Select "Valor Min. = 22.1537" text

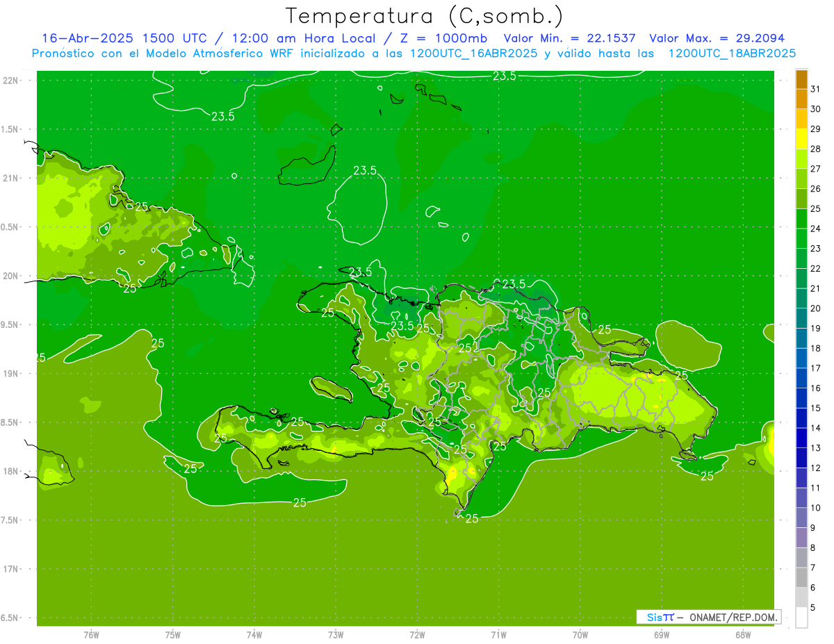point(569,38)
